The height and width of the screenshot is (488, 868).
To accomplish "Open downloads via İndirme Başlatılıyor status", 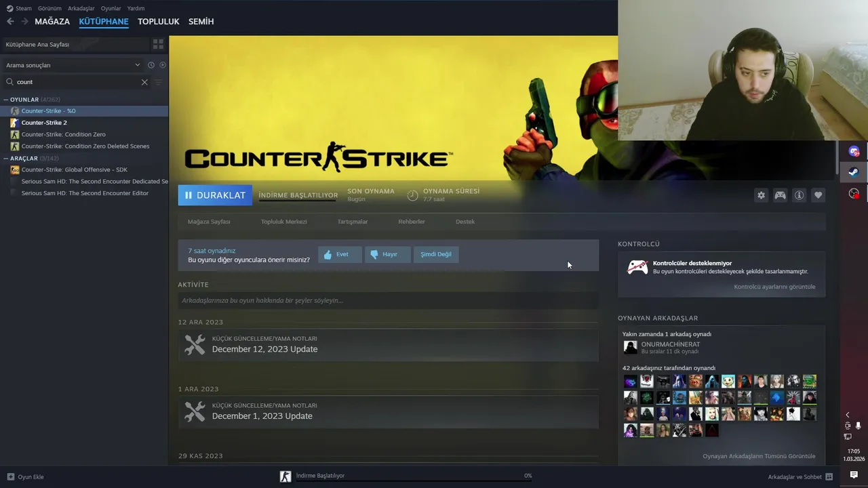I will click(320, 476).
